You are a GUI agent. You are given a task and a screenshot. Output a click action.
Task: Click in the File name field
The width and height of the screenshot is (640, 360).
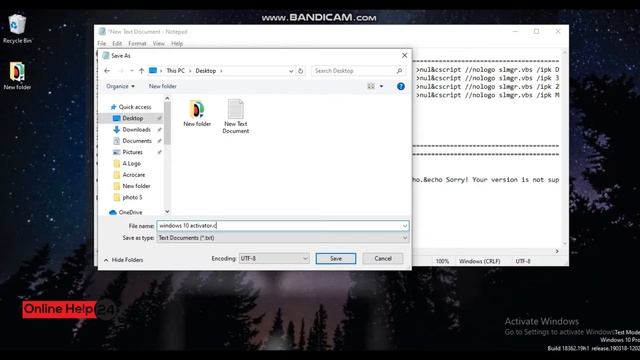pos(282,226)
